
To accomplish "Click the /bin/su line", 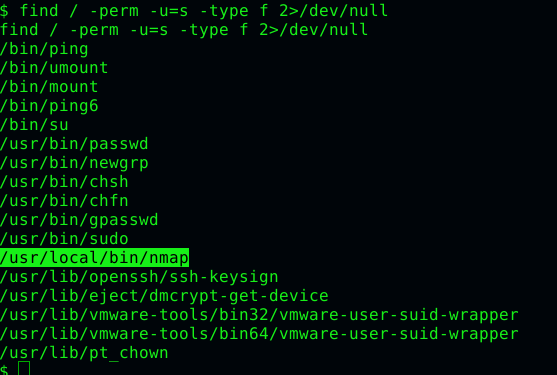I will pyautogui.click(x=34, y=125).
